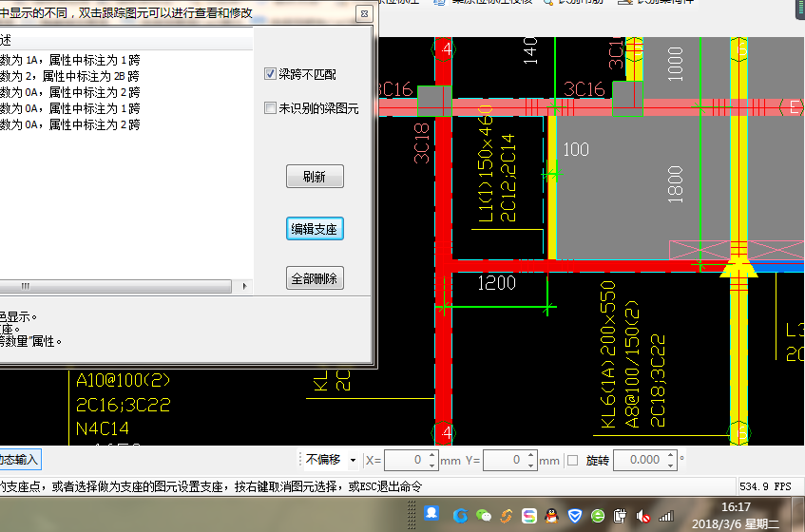Open the blue contact app taskbar icon
Screen dimensions: 805x532
(431, 514)
